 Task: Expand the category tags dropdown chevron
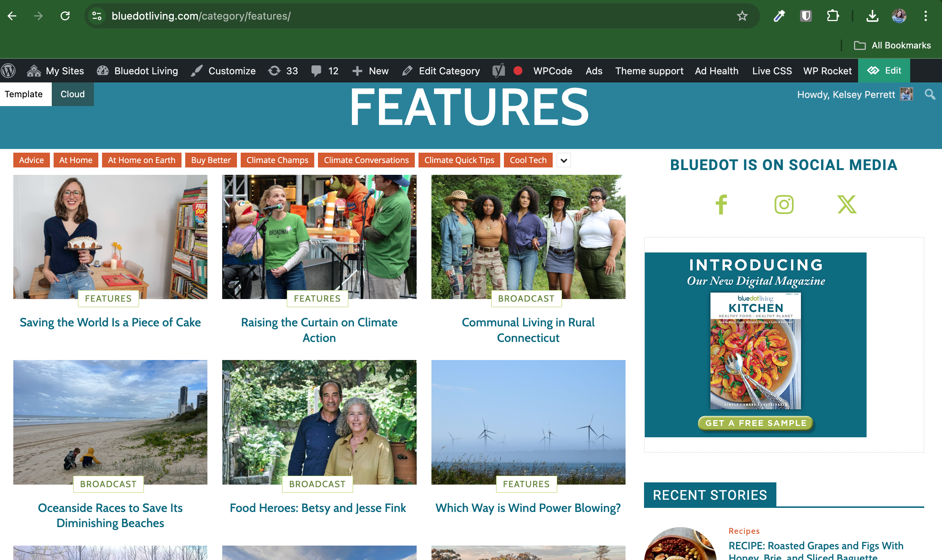pos(563,160)
